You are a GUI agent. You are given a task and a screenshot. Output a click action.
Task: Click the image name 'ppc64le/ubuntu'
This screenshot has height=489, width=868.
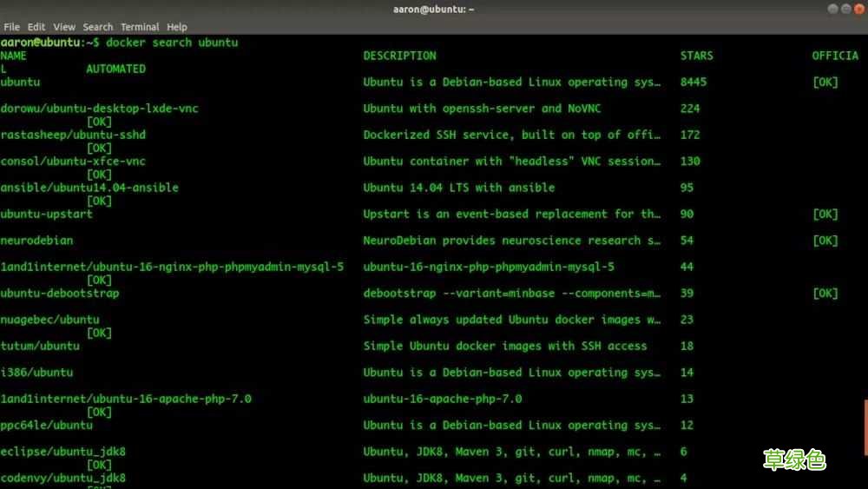(47, 426)
